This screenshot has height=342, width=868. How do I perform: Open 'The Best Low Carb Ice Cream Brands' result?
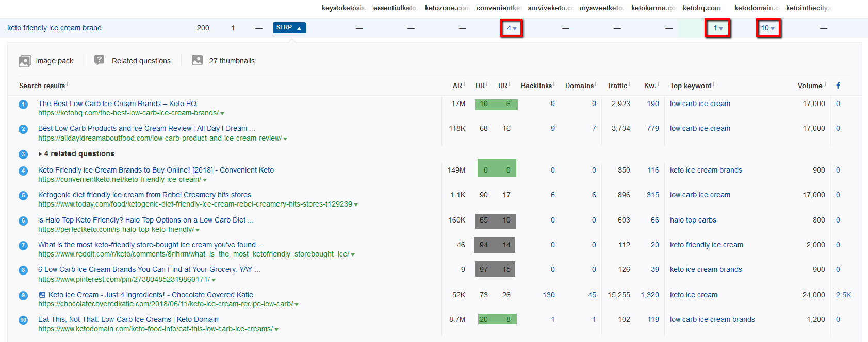(x=117, y=104)
